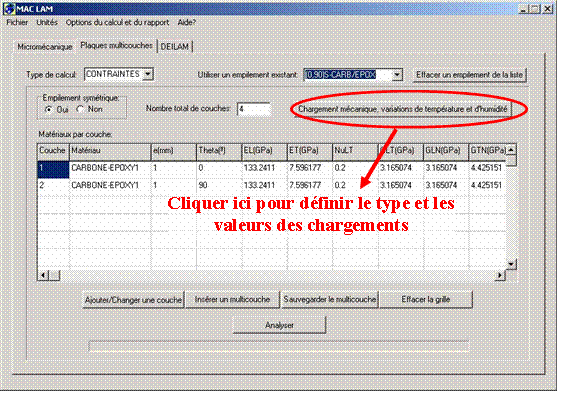Click Effacer la grille button
Screen dimensions: 576x397
pyautogui.click(x=425, y=300)
